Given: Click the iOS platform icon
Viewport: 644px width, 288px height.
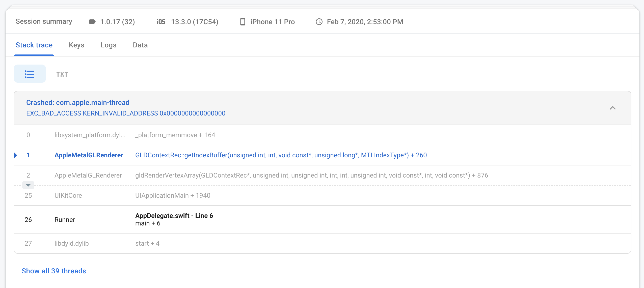Looking at the screenshot, I should coord(161,22).
